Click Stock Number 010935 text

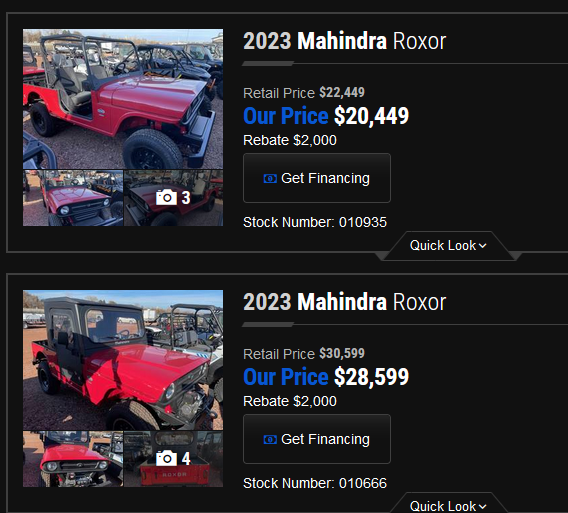tap(315, 222)
